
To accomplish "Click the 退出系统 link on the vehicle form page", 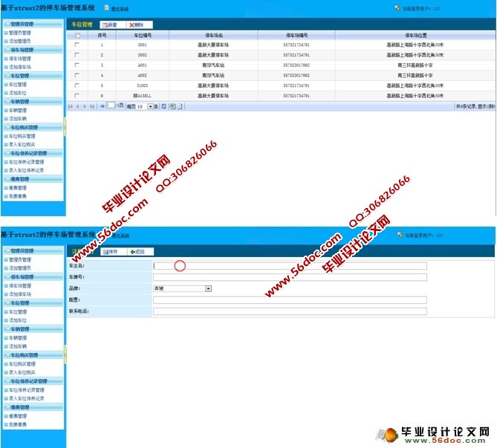I will tap(120, 236).
